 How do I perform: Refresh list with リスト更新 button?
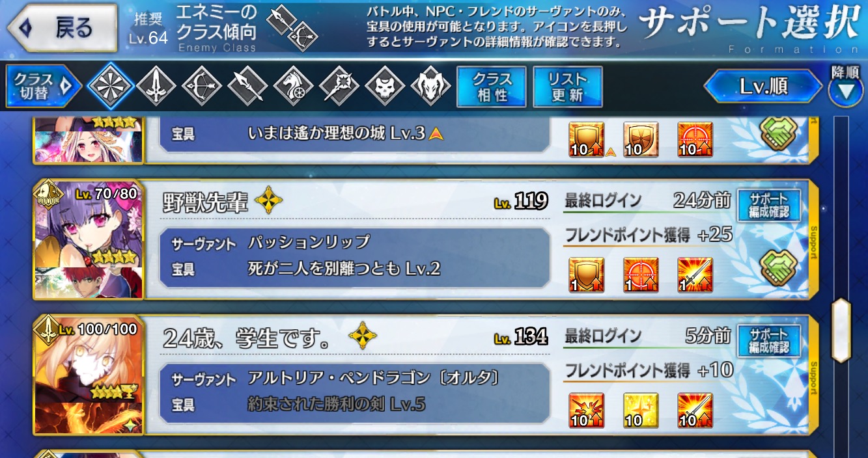click(568, 87)
